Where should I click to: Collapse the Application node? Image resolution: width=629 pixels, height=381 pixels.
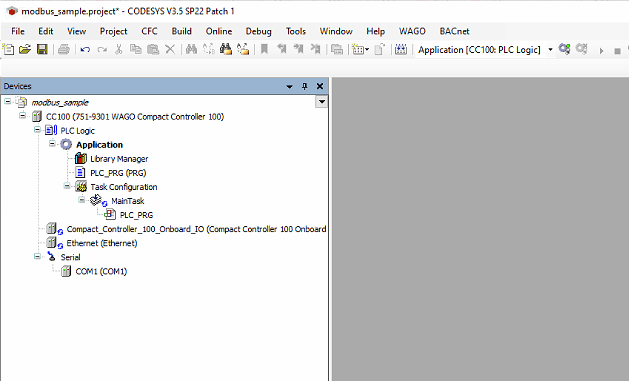52,144
